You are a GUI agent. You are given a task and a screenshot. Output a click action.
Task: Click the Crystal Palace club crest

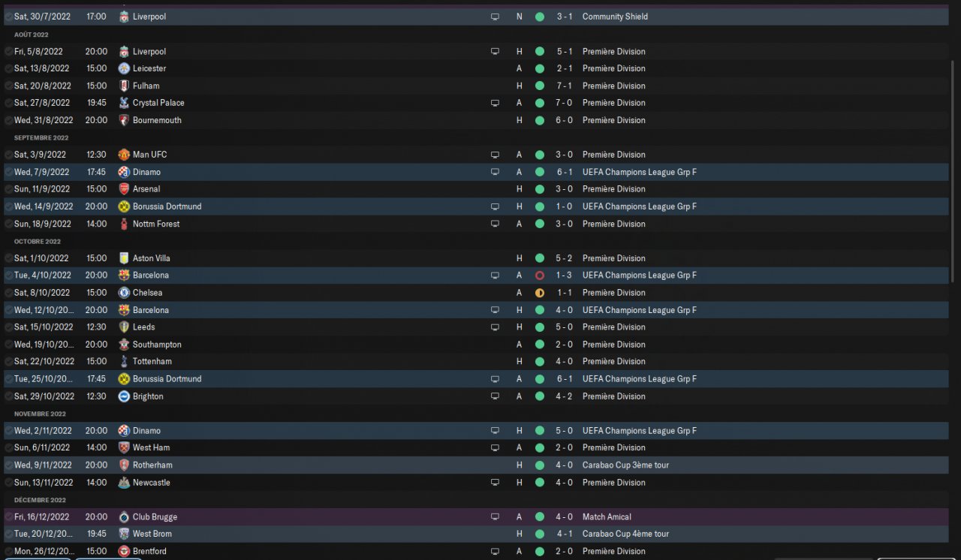(124, 103)
